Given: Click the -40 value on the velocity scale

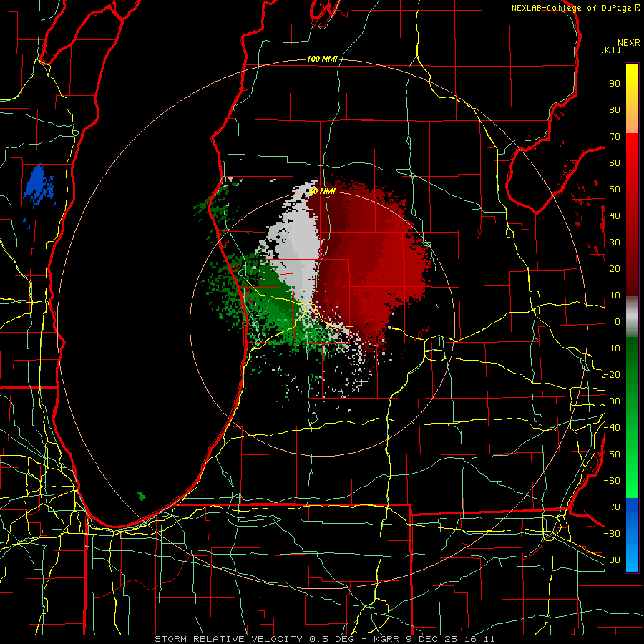Looking at the screenshot, I should [x=612, y=428].
